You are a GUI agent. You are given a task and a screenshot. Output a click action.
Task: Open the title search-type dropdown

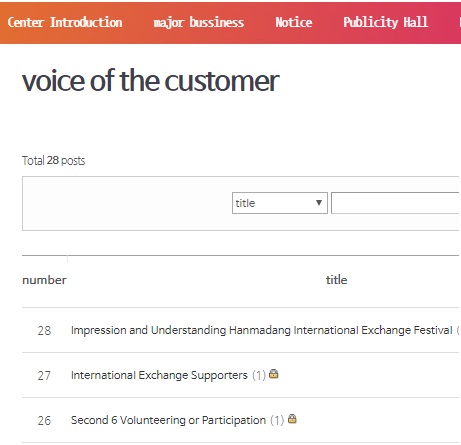click(280, 203)
